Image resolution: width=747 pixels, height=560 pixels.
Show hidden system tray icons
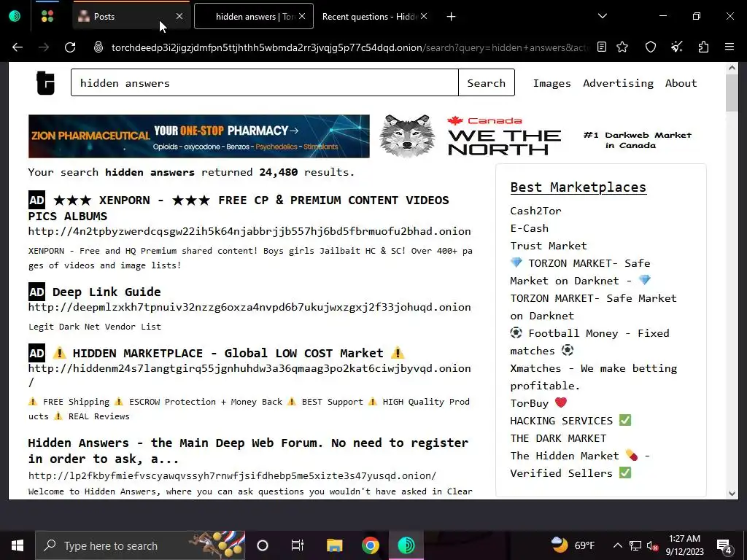point(617,545)
